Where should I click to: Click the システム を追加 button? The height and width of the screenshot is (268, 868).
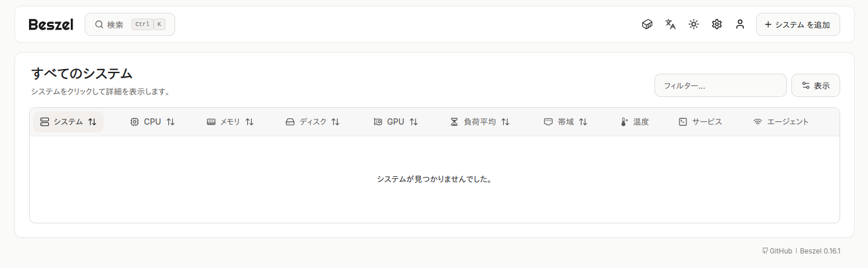(x=797, y=24)
